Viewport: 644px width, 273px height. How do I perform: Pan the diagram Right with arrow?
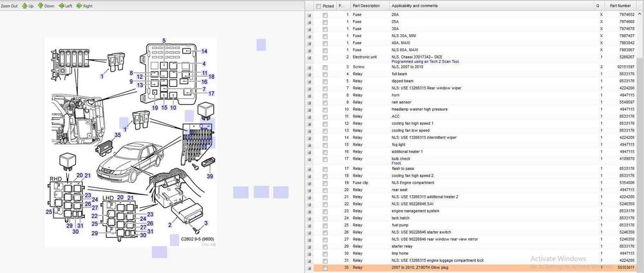[x=80, y=6]
